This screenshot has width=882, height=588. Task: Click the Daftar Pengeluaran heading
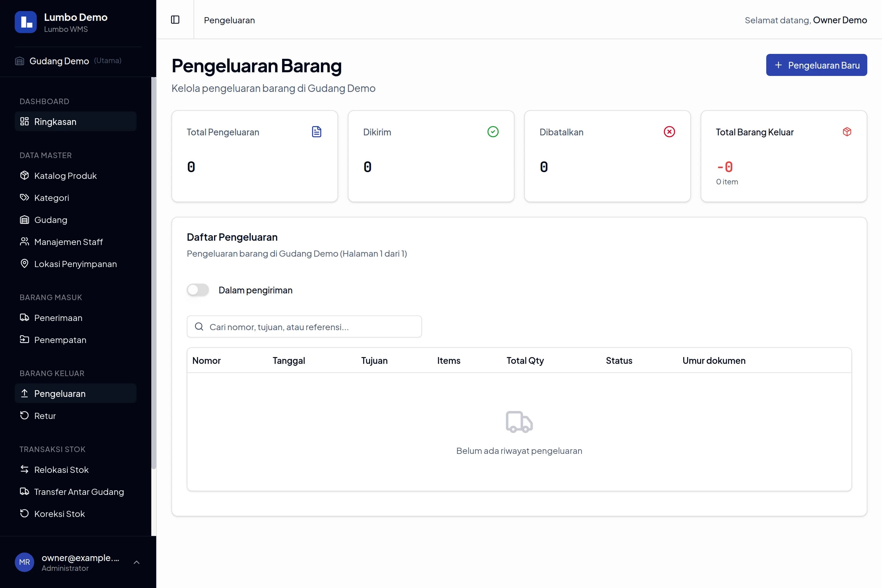[x=232, y=237]
